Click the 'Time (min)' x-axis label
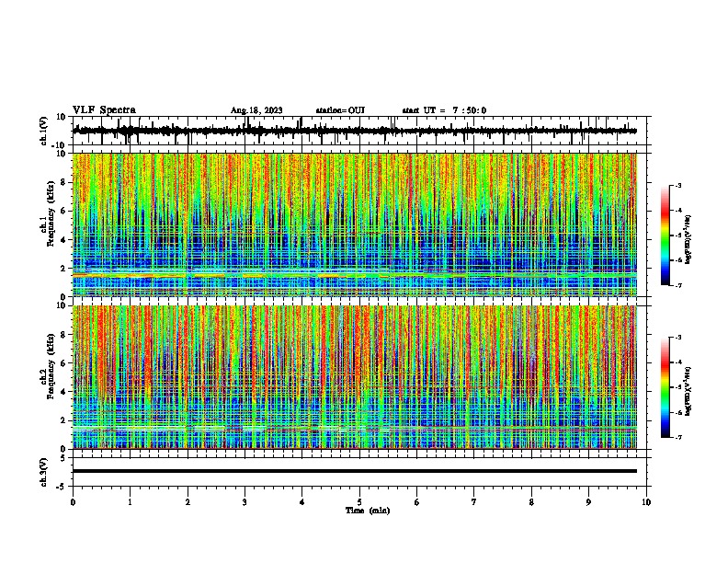 pyautogui.click(x=368, y=511)
